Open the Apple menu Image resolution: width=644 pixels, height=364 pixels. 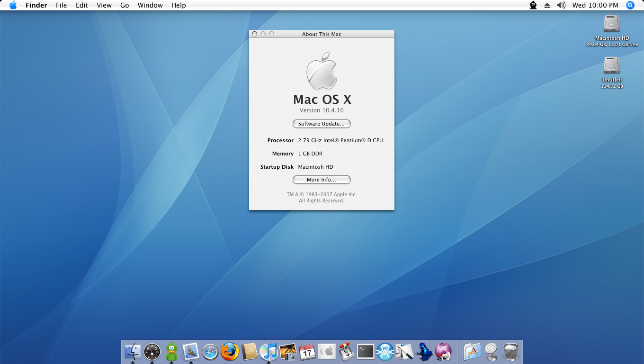click(13, 5)
